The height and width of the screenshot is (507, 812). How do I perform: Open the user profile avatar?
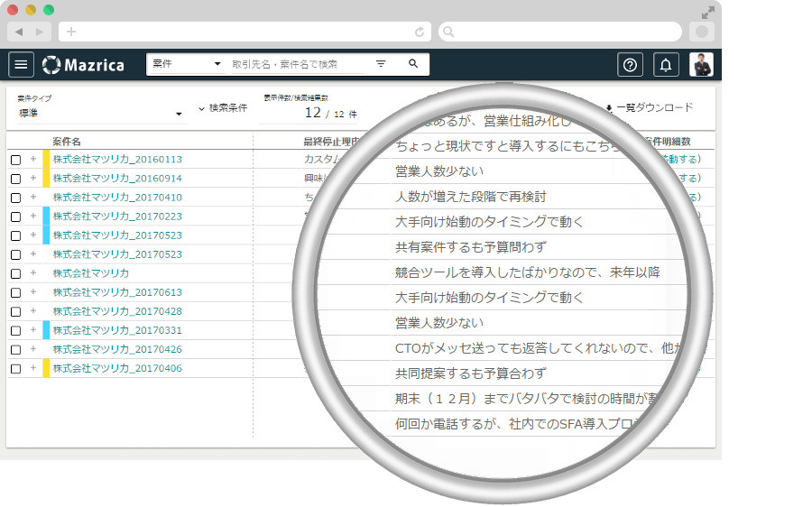pos(701,64)
